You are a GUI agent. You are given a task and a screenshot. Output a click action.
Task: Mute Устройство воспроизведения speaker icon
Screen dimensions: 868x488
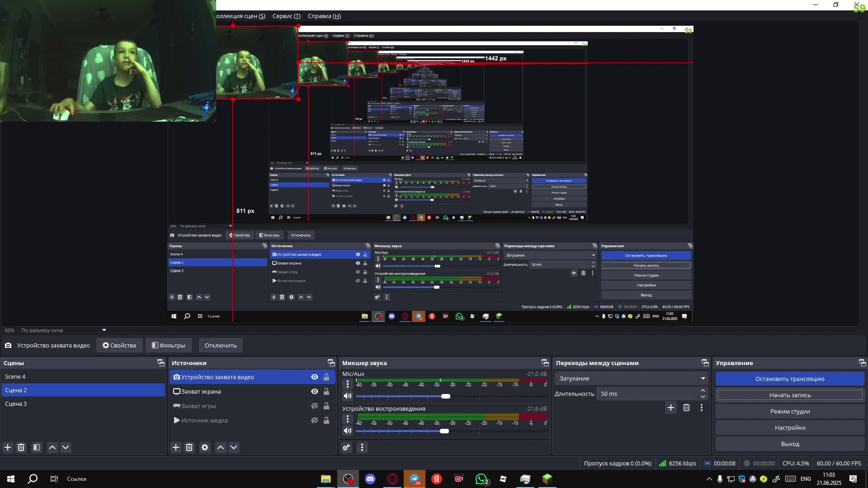(x=347, y=431)
